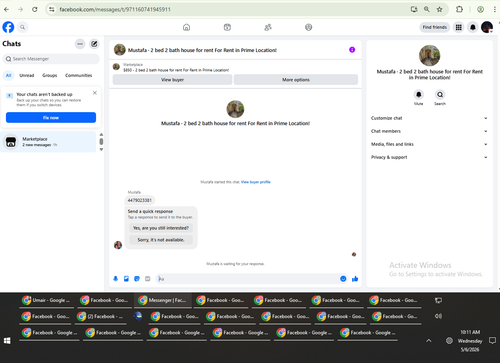500x363 pixels.
Task: Go back with the browser arrow
Action: pos(7,9)
